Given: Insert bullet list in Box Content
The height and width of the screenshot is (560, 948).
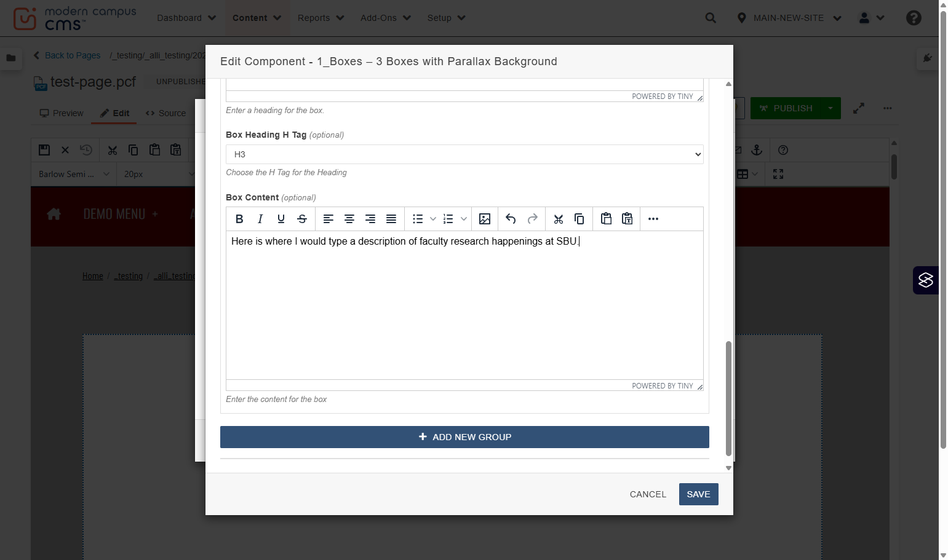Looking at the screenshot, I should 418,219.
